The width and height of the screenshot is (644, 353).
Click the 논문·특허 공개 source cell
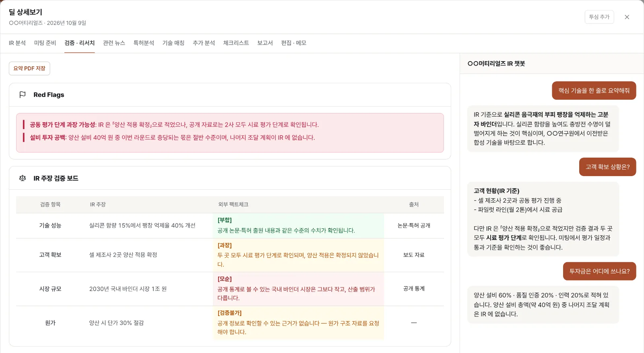coord(414,226)
